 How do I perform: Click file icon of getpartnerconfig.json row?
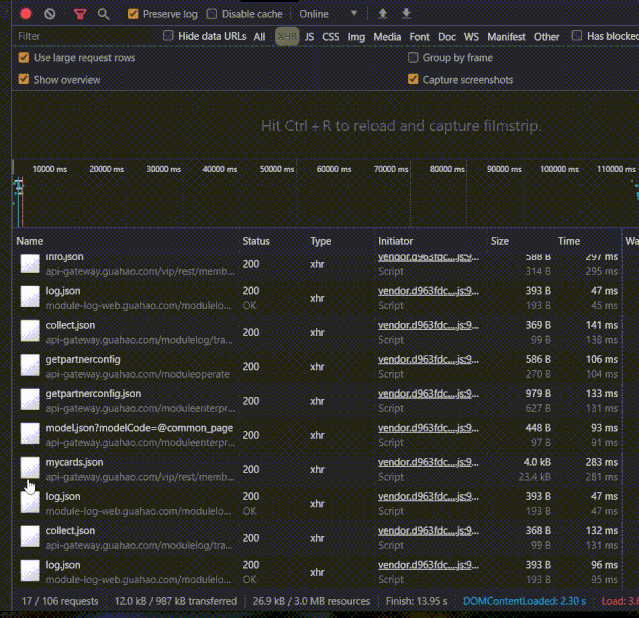click(30, 399)
